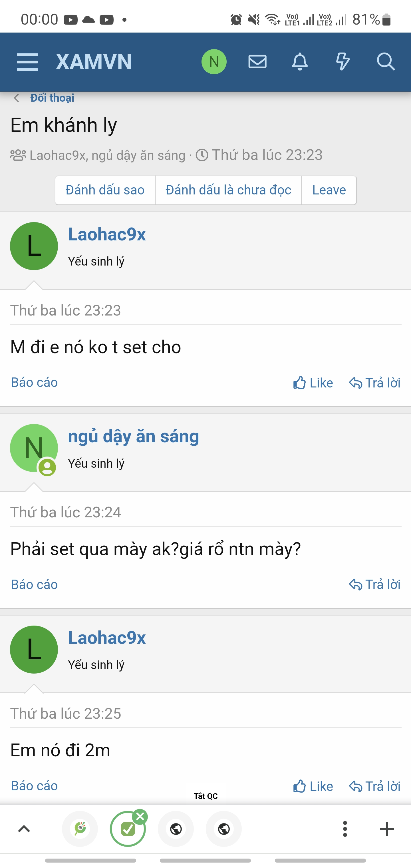Open the hamburger navigation menu
This screenshot has height=868, width=411.
tap(27, 62)
